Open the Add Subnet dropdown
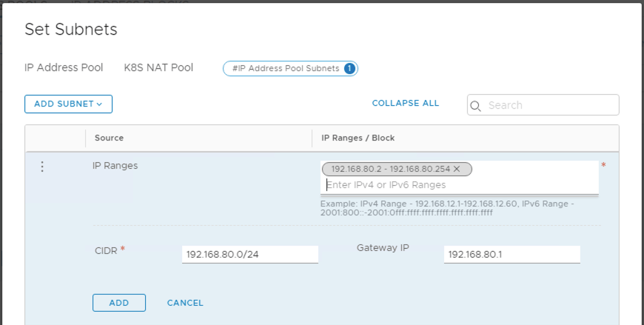Image resolution: width=644 pixels, height=325 pixels. tap(68, 104)
